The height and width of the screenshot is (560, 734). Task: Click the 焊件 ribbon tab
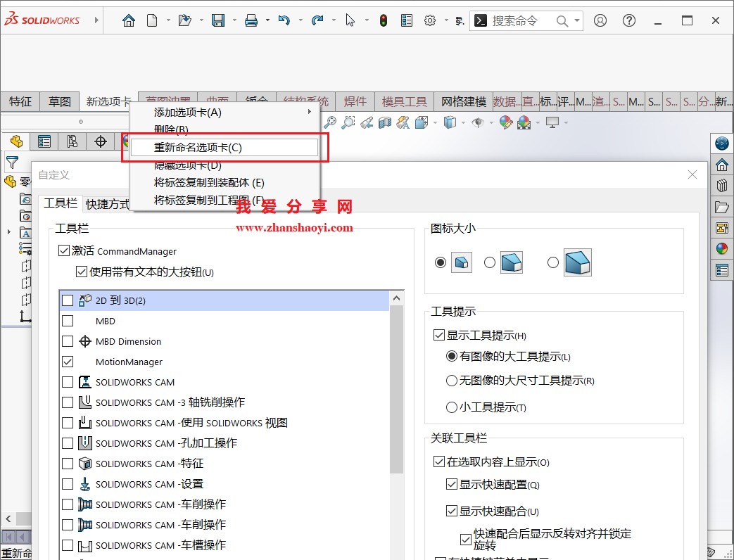point(355,101)
